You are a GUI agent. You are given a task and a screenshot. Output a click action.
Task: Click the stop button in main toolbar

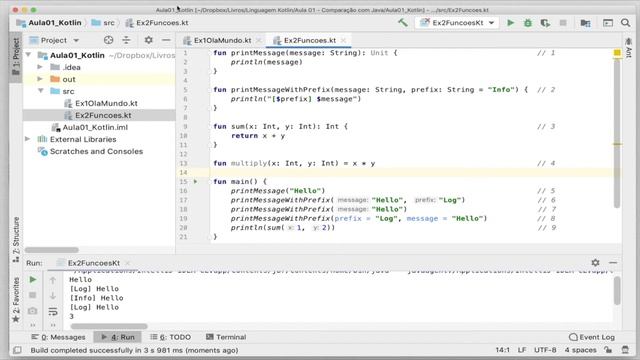click(x=563, y=23)
